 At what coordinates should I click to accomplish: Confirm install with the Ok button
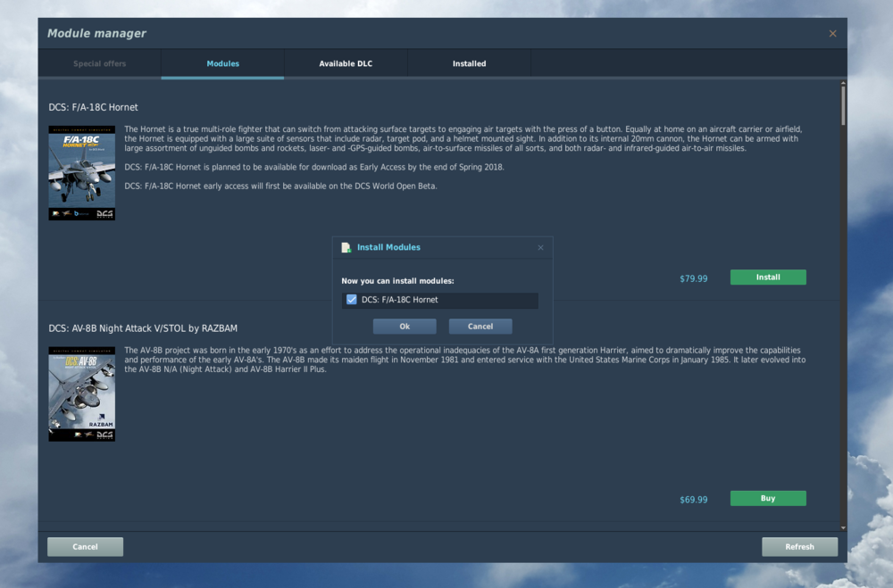[405, 327]
